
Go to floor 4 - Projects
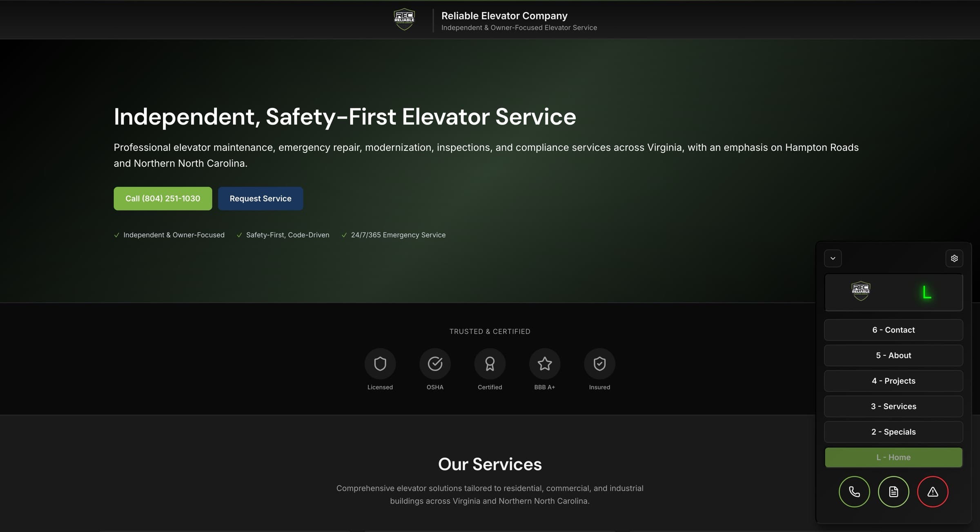coord(893,381)
